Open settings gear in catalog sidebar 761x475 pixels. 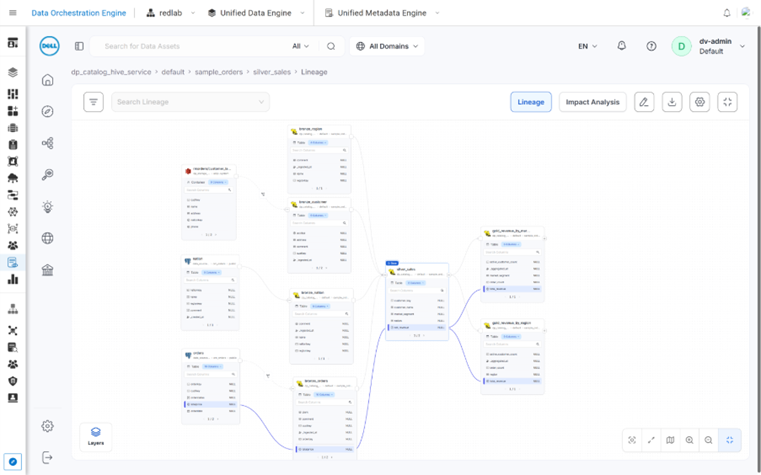(48, 426)
